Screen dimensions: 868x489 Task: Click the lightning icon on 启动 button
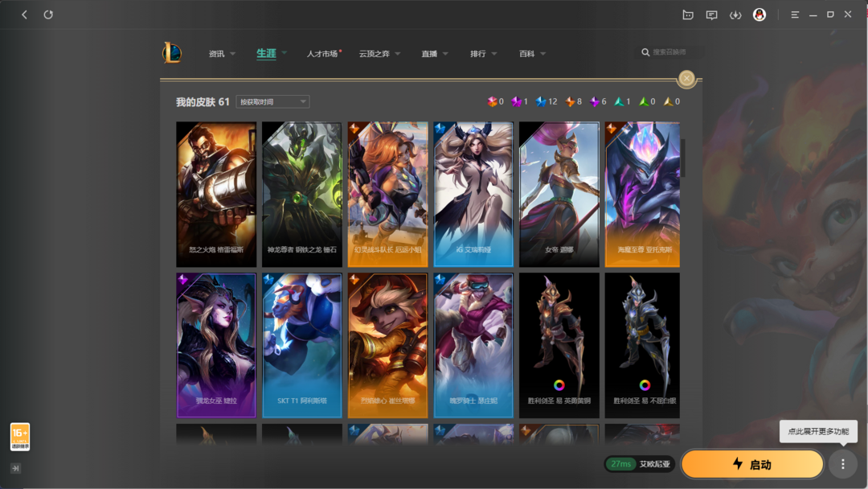coord(737,463)
